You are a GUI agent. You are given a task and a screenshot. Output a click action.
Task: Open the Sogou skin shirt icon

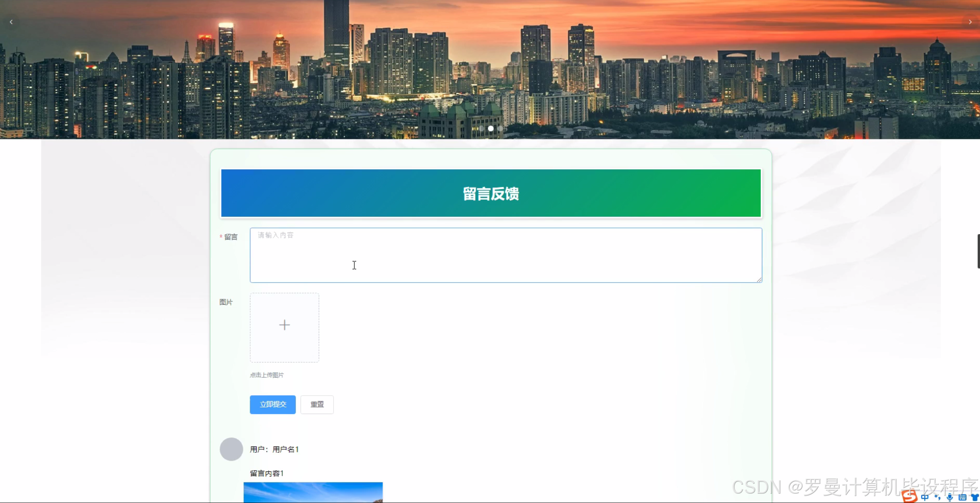975,497
